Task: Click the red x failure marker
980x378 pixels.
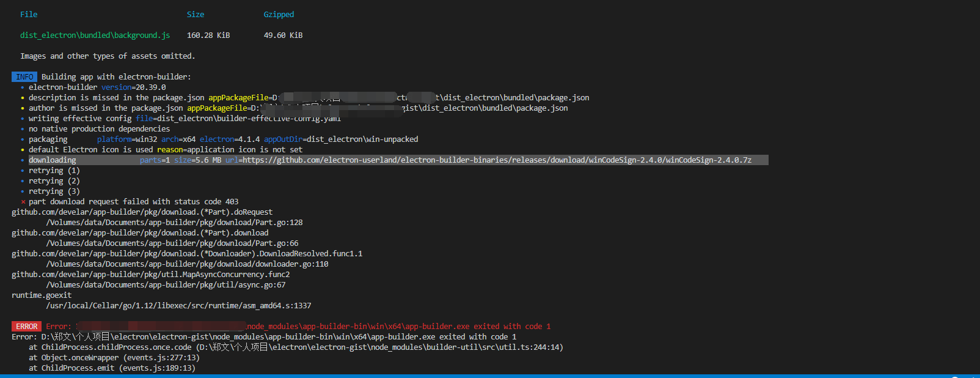Action: click(x=23, y=202)
